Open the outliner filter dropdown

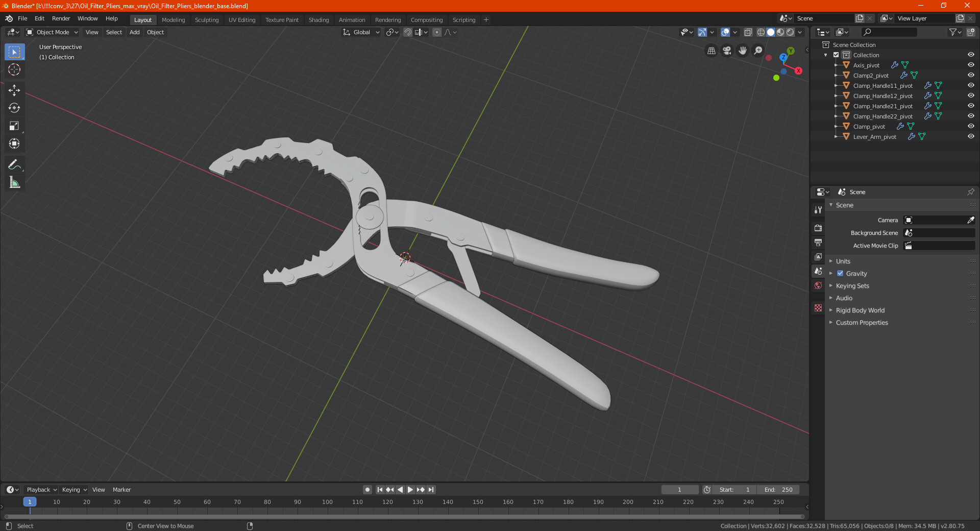pyautogui.click(x=955, y=32)
